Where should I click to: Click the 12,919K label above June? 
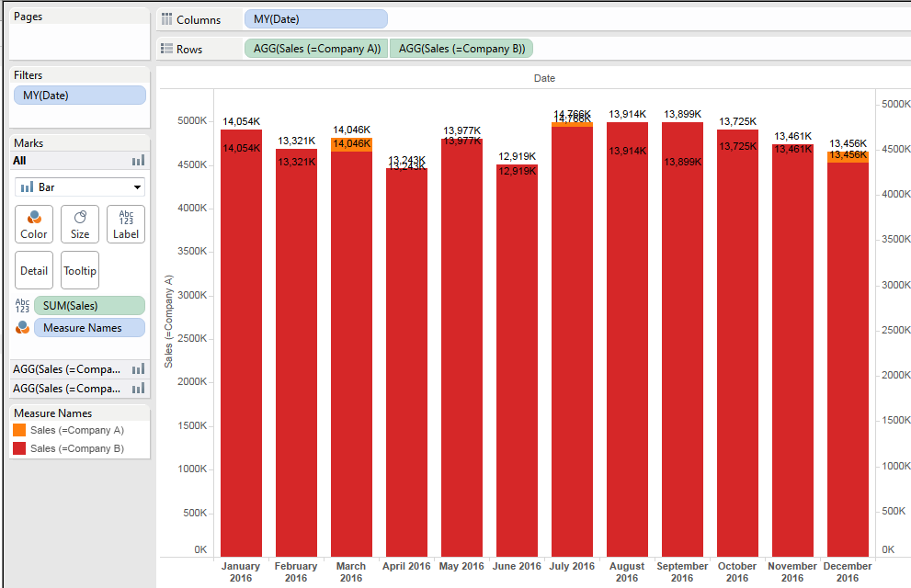[517, 156]
